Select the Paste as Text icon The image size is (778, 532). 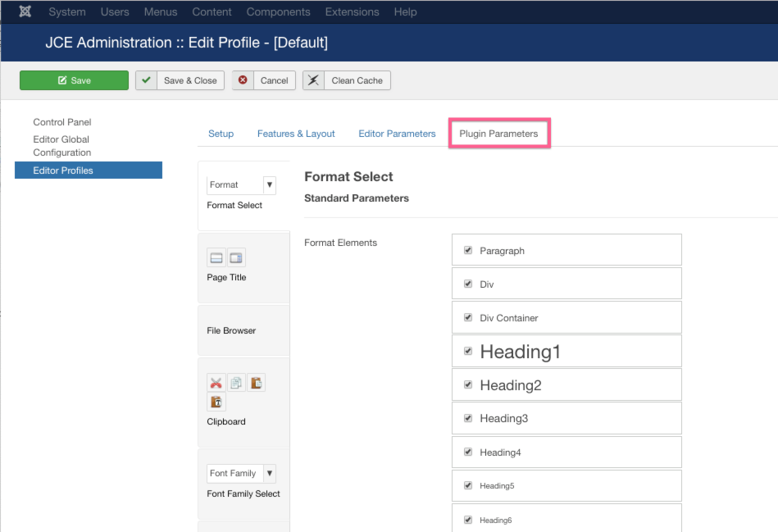[216, 402]
